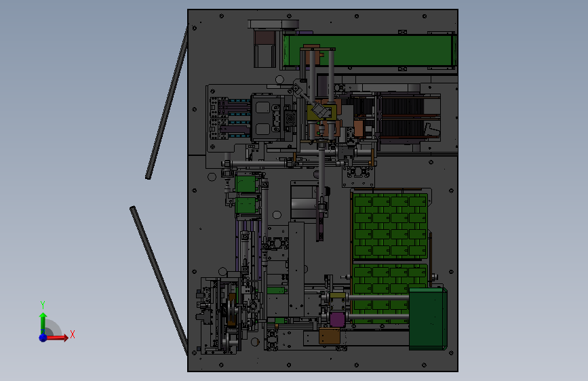Select the lower tilted open door bar

[159, 279]
